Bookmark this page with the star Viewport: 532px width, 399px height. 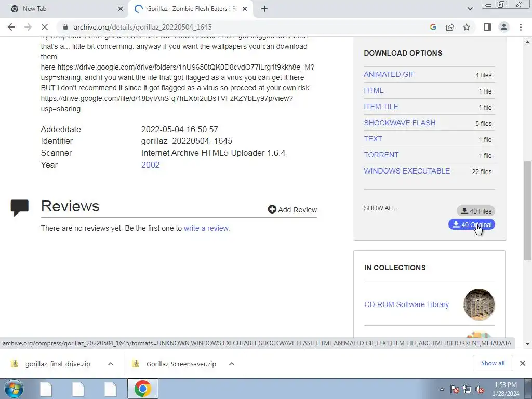pyautogui.click(x=467, y=27)
